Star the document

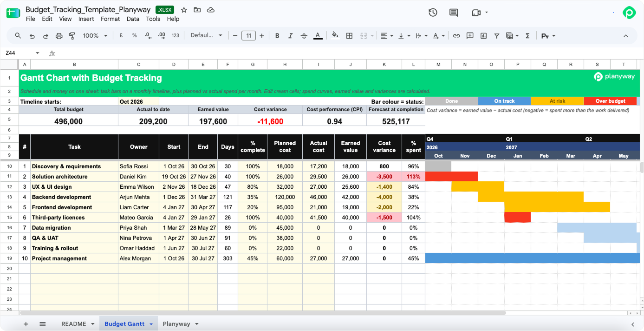pyautogui.click(x=184, y=10)
